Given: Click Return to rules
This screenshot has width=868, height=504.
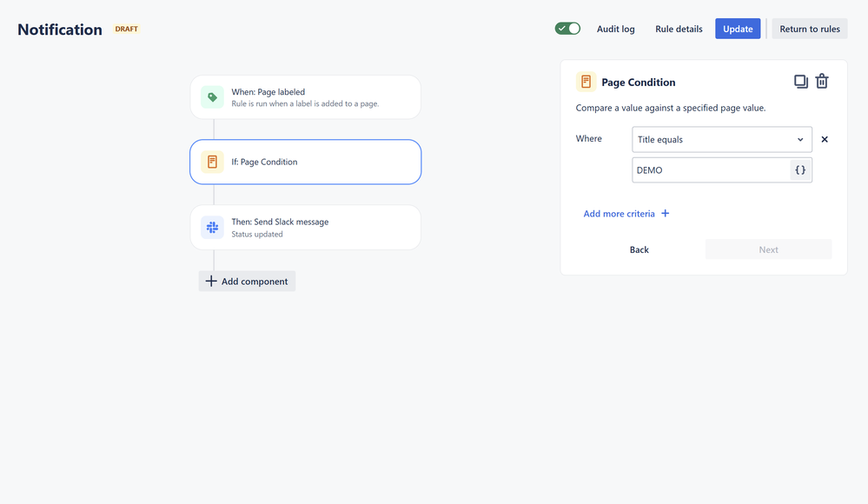Looking at the screenshot, I should pyautogui.click(x=809, y=29).
